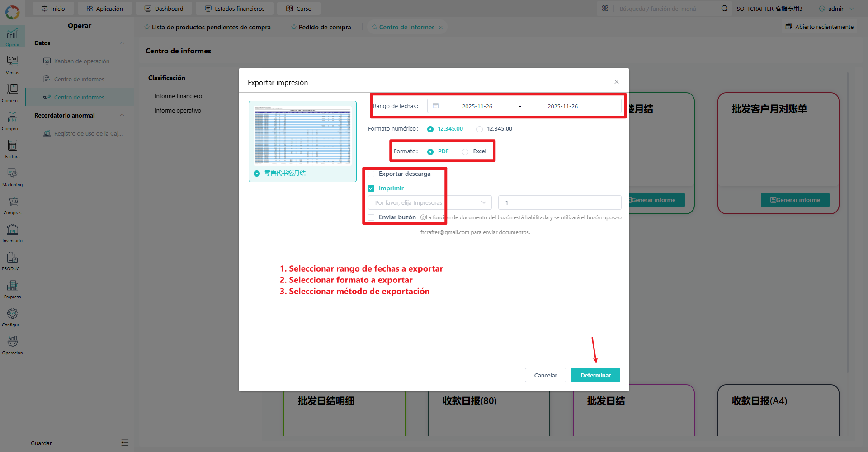Open the Marketing sidebar module
Screen dimensions: 868x452
12,177
